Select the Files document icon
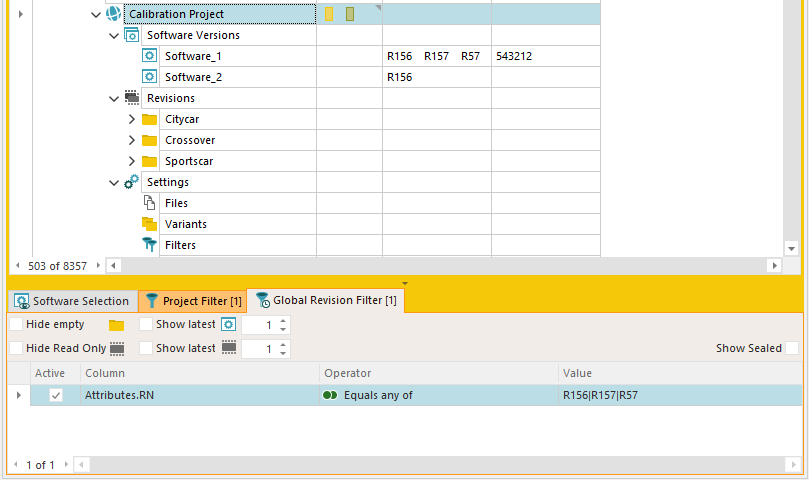The height and width of the screenshot is (480, 809). tap(150, 203)
